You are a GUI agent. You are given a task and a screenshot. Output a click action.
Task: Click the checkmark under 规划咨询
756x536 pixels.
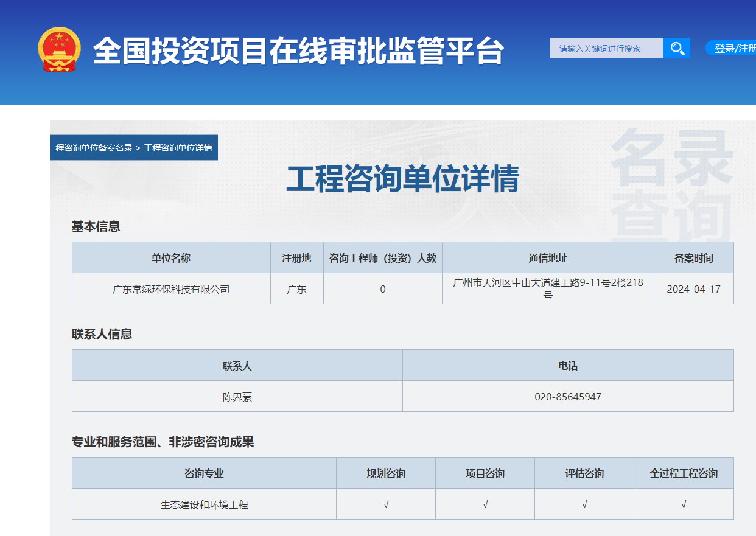pos(386,504)
